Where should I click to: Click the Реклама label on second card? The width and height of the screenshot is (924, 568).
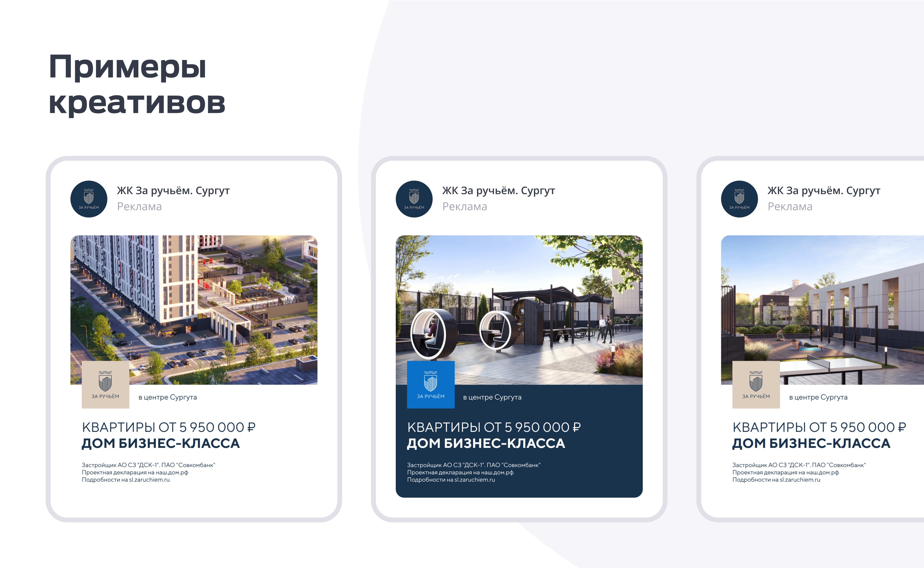tap(464, 207)
